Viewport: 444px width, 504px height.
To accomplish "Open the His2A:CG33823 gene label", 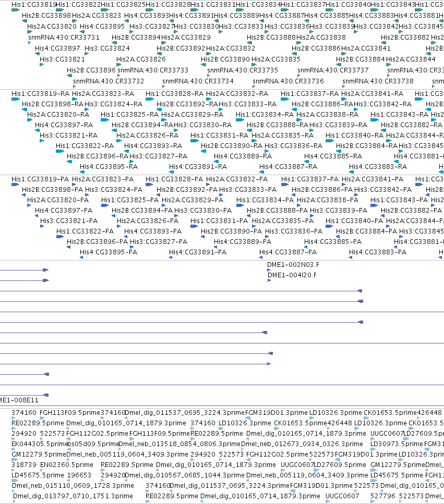I will (x=97, y=16).
